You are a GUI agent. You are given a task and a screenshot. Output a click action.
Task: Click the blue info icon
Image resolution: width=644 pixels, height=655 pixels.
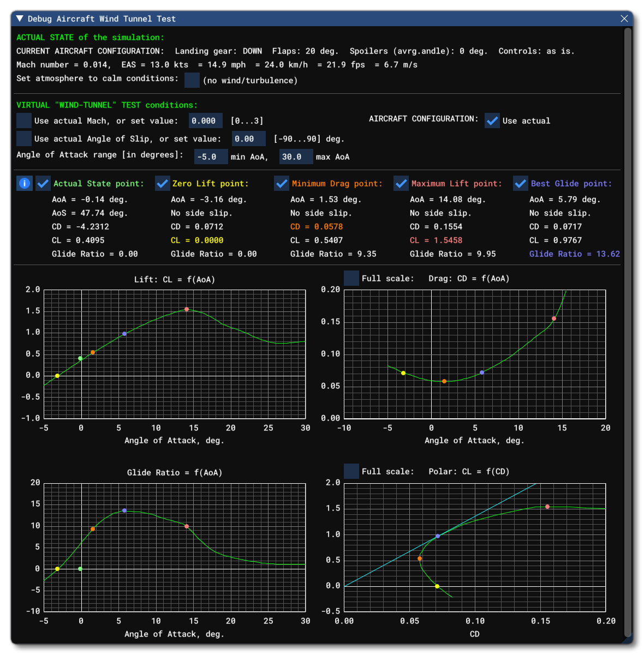25,184
